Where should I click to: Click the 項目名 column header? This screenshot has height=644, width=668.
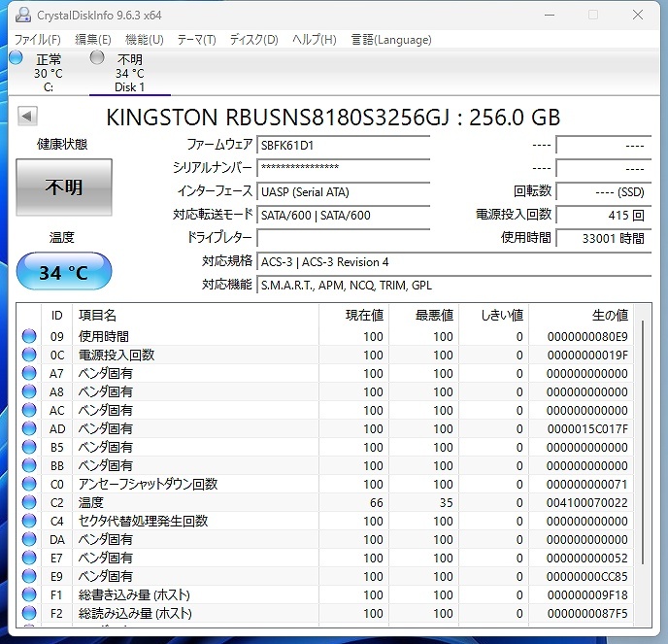point(195,316)
